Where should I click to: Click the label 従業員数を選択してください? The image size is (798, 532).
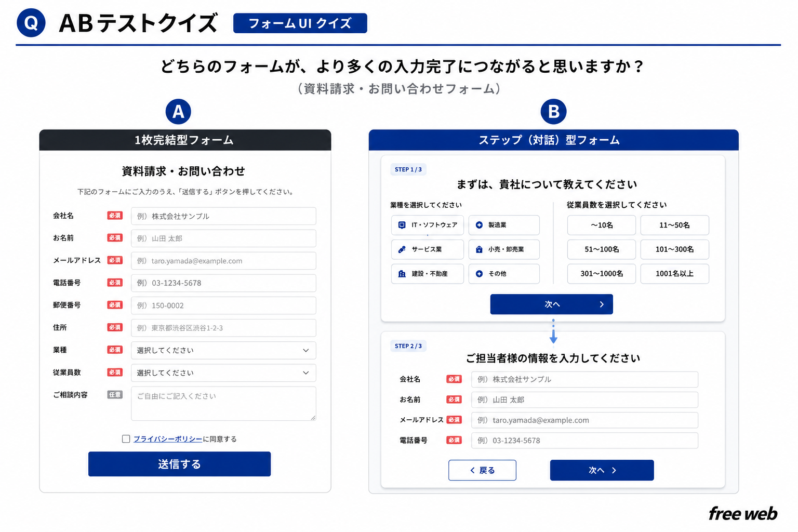(x=617, y=205)
